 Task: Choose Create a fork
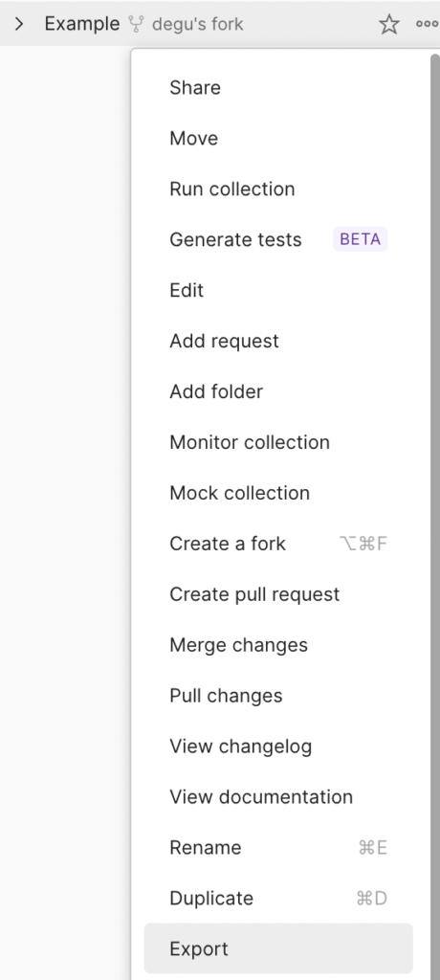pyautogui.click(x=278, y=544)
